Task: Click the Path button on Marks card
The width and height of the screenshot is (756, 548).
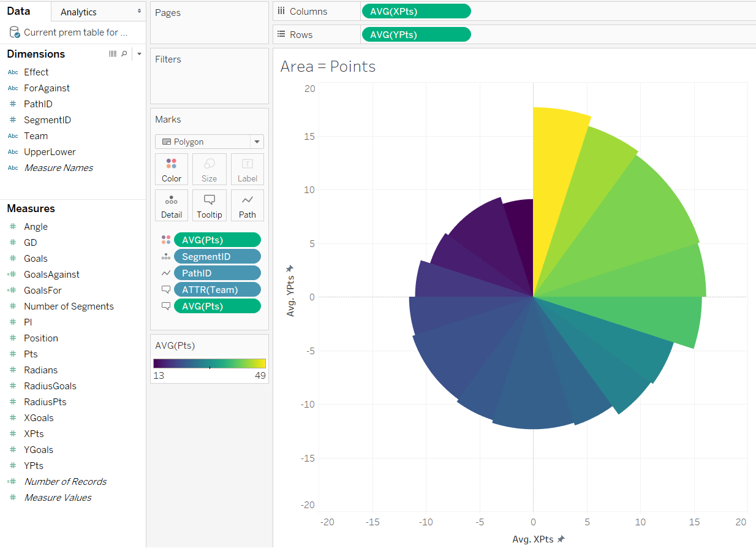Action: pyautogui.click(x=248, y=206)
